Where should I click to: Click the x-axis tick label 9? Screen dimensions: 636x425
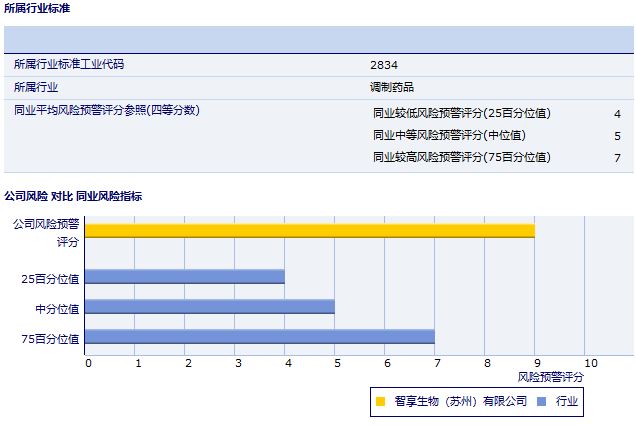pos(537,363)
